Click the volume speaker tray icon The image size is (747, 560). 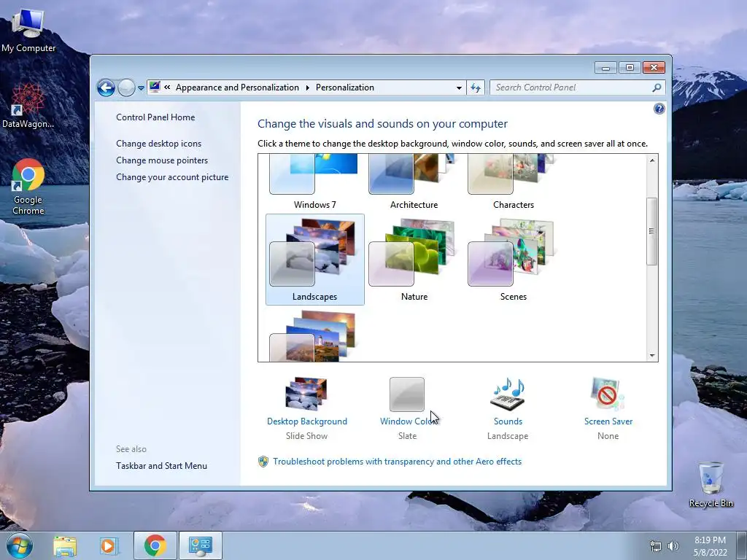pyautogui.click(x=673, y=546)
